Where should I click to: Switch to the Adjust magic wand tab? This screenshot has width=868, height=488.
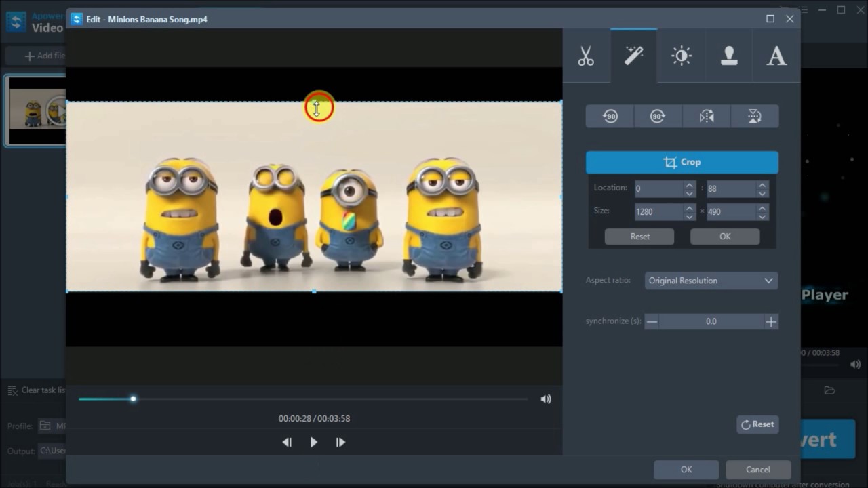coord(633,56)
